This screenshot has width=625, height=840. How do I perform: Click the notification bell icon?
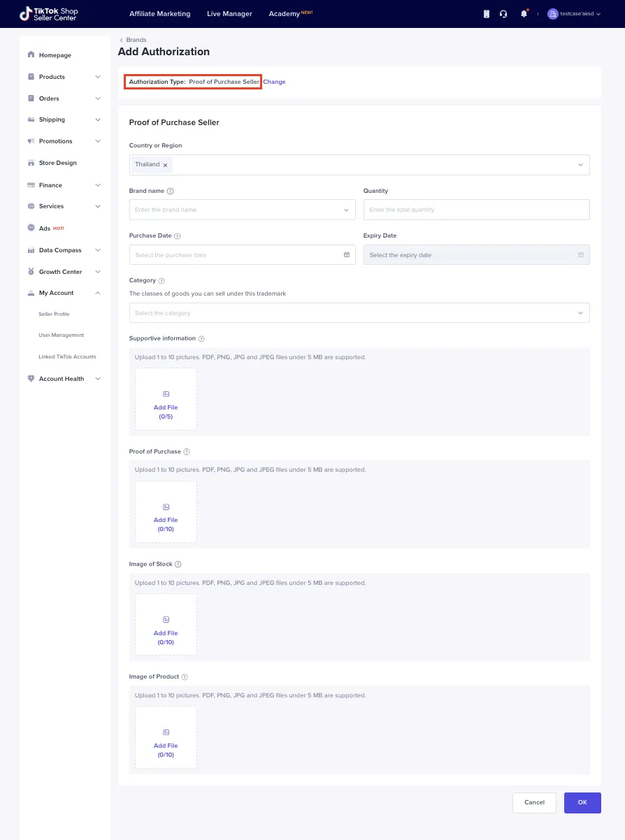coord(524,13)
